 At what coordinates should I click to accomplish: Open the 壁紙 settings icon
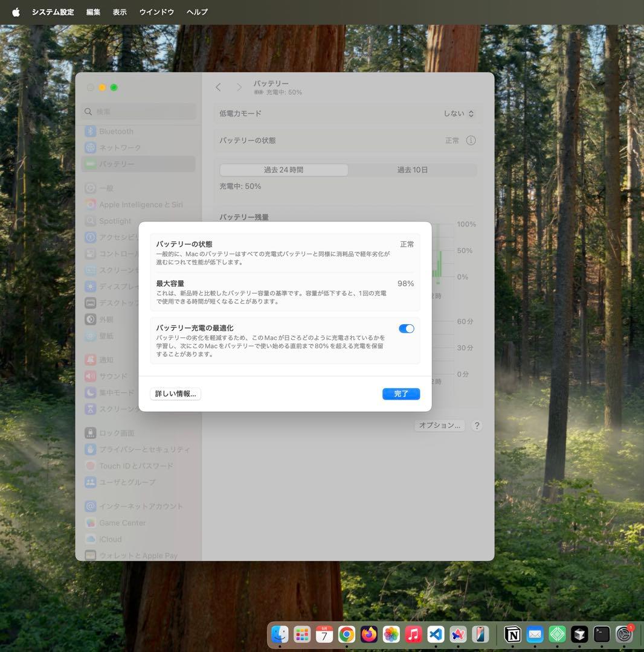[91, 336]
